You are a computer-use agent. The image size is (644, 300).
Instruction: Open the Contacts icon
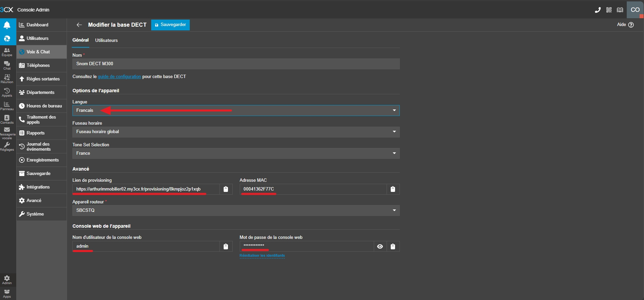[7, 120]
